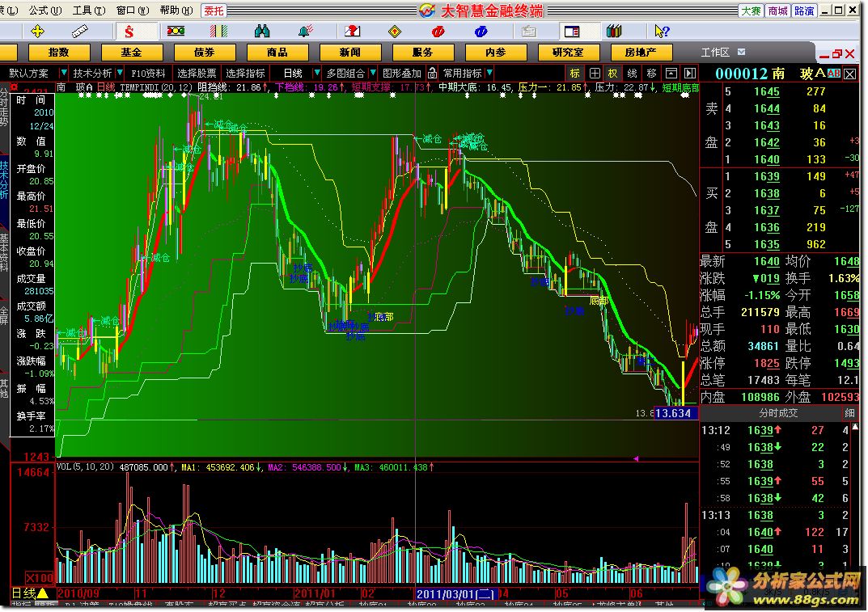Open the 帮助 menu

pos(176,10)
